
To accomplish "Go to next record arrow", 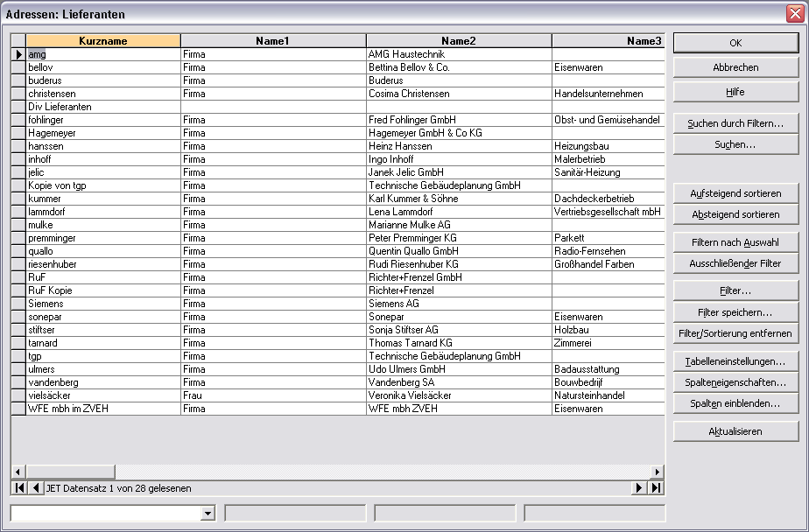I will (639, 487).
